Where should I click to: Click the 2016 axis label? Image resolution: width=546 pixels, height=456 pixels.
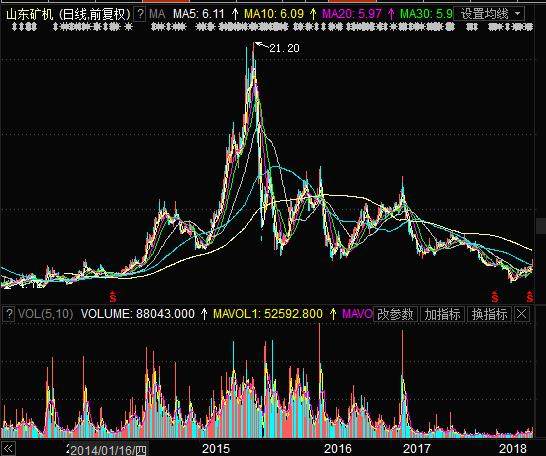click(338, 448)
